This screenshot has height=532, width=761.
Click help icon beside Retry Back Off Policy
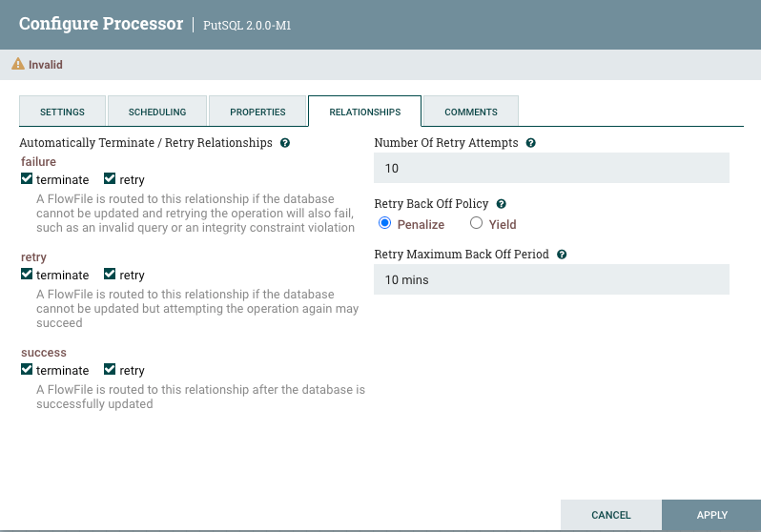coord(501,204)
